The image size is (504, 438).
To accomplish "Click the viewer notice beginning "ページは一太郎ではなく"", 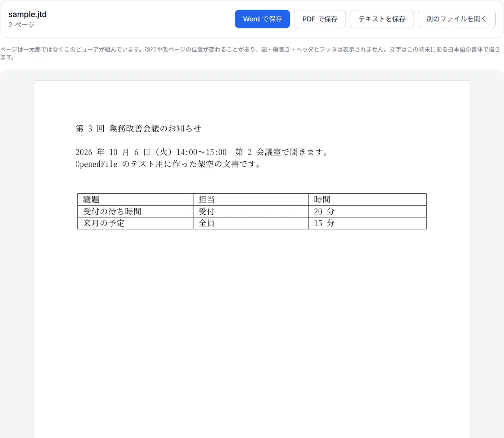I will coord(250,53).
